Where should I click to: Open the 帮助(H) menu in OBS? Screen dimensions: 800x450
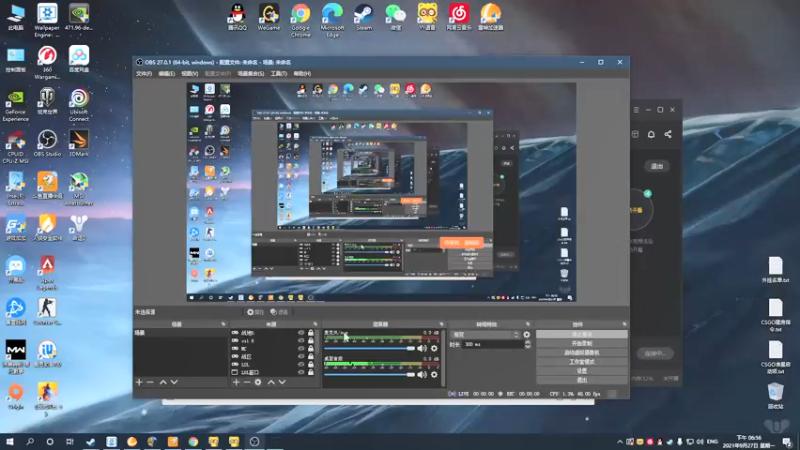302,73
